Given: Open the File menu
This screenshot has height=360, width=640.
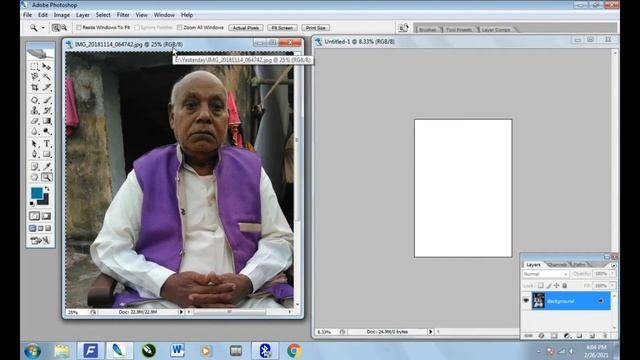Looking at the screenshot, I should click(27, 15).
